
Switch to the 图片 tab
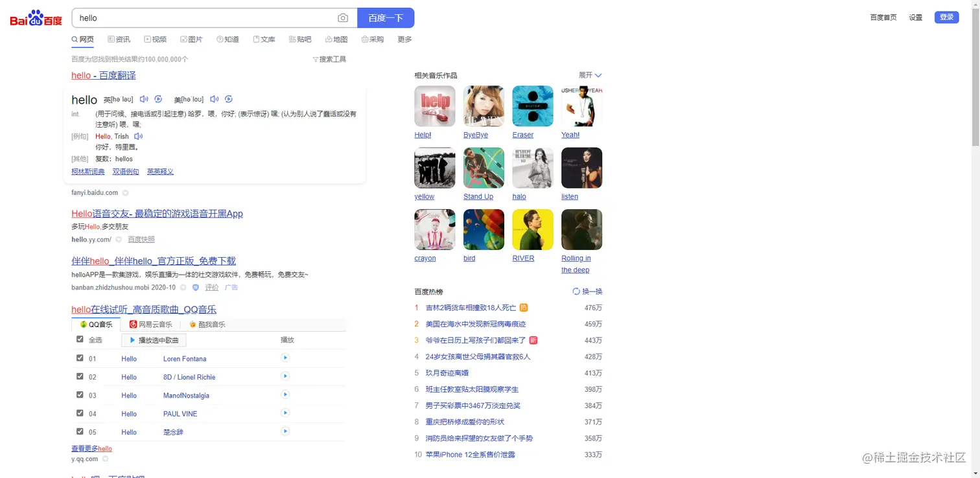191,40
